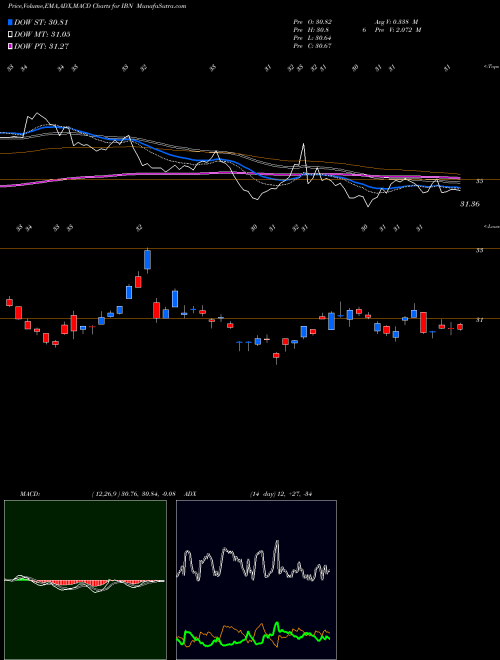The width and height of the screenshot is (500, 660).
Task: Click the 'Pre C: 30.67' value
Action: pyautogui.click(x=313, y=46)
